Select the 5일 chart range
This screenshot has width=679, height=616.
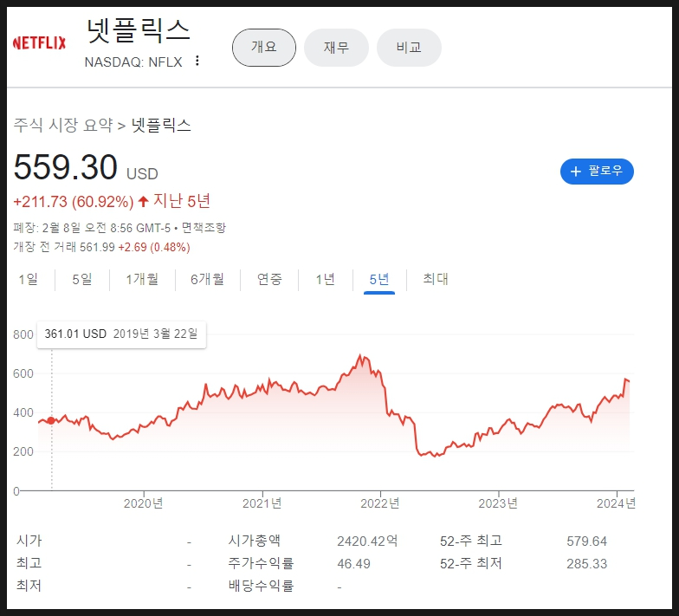81,279
